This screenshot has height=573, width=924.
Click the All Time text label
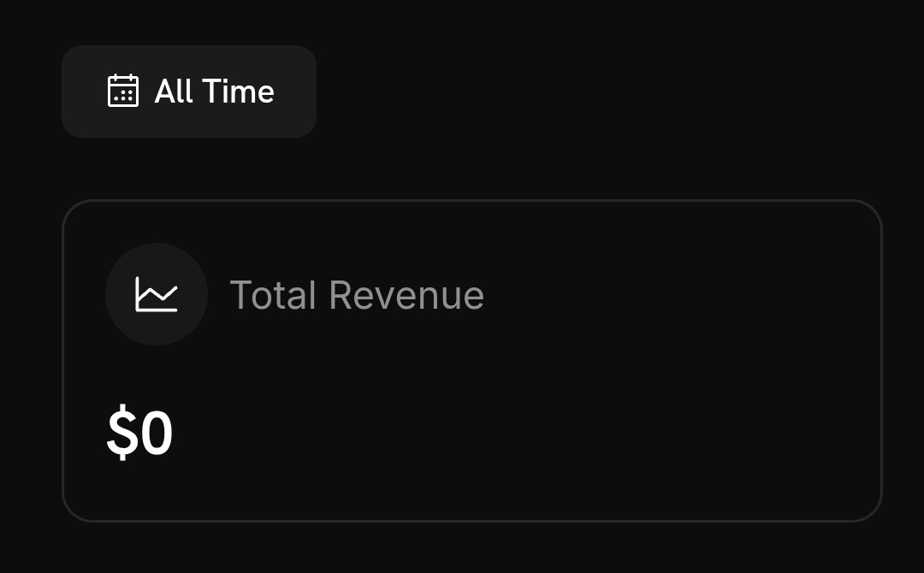pyautogui.click(x=214, y=92)
